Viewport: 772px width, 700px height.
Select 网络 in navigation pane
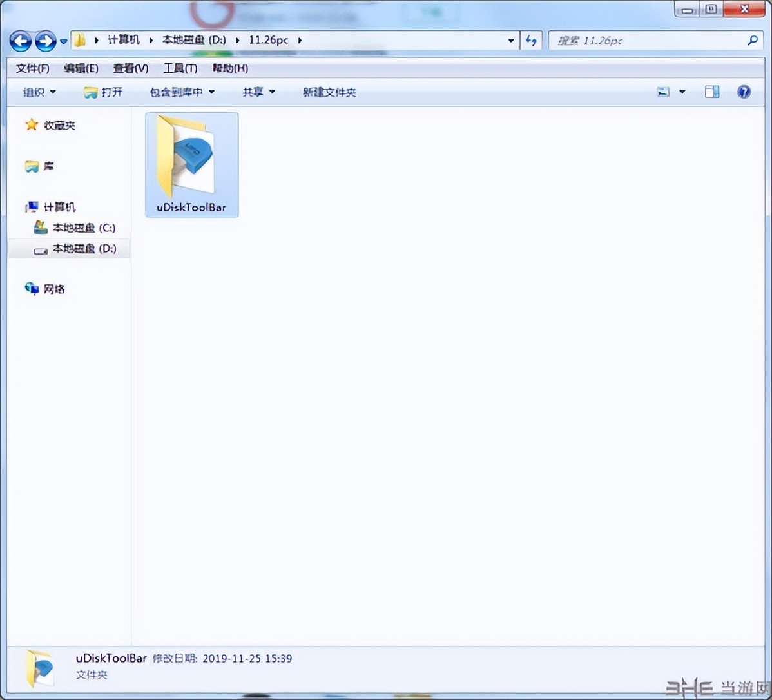tap(54, 289)
